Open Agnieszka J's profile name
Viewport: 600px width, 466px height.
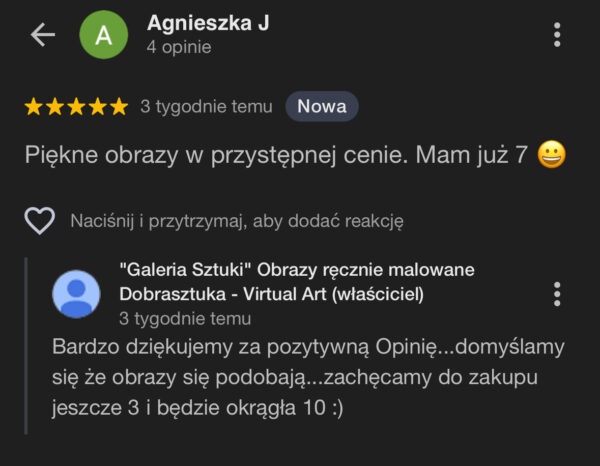coord(208,23)
